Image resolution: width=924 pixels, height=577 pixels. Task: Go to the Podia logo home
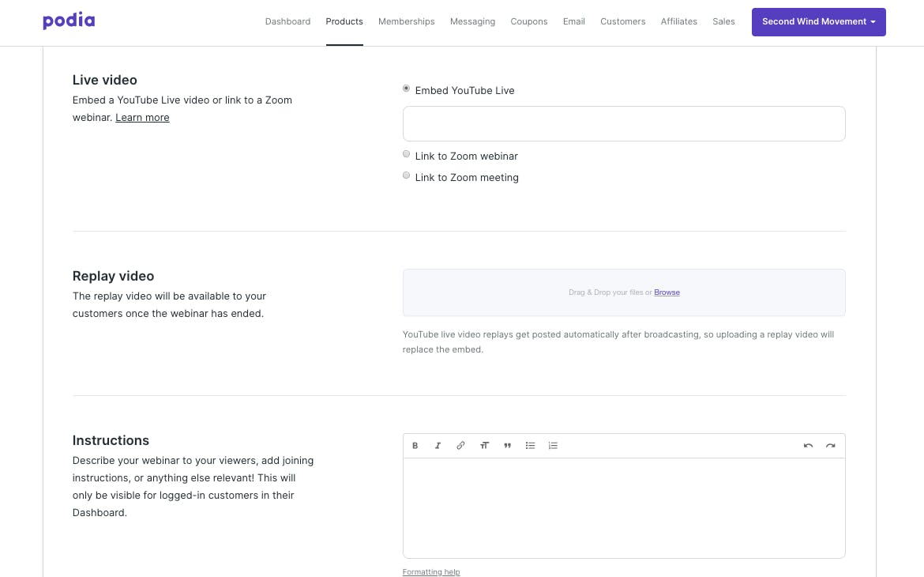click(x=69, y=21)
